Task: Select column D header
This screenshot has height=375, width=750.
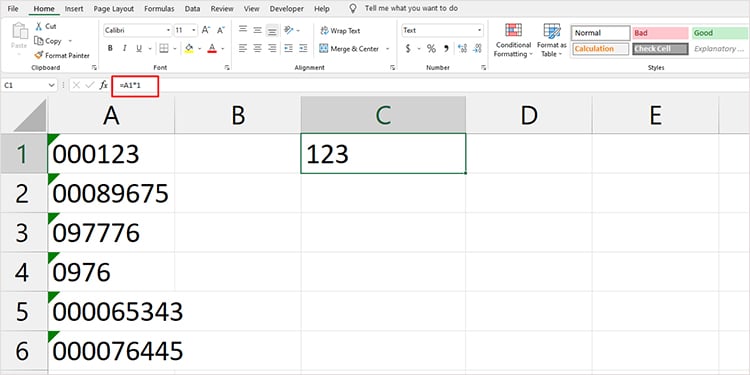Action: [529, 115]
